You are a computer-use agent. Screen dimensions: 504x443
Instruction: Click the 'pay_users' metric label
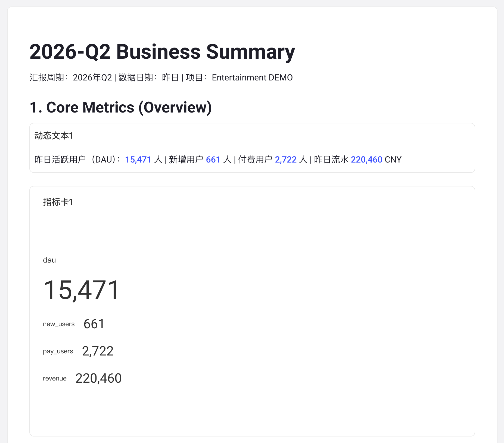point(58,351)
